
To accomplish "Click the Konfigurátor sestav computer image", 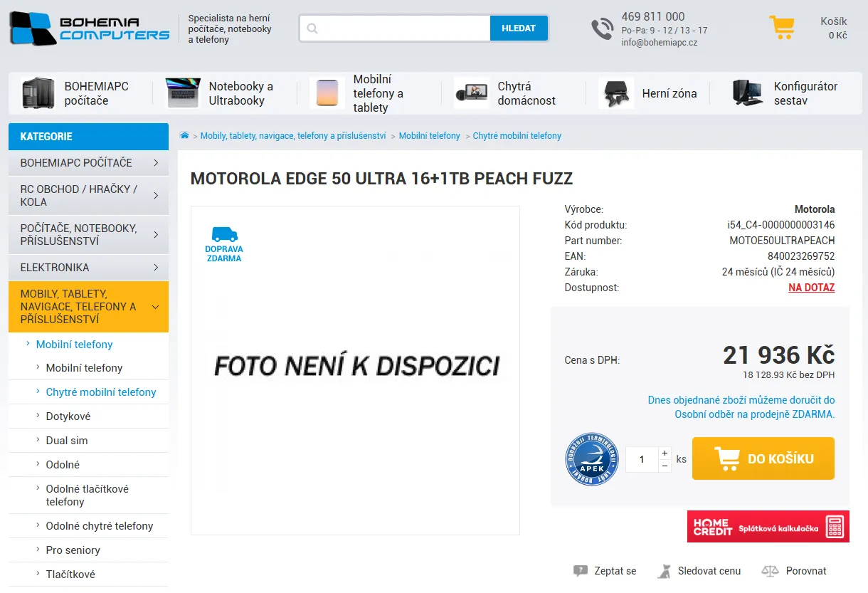I will pos(748,93).
